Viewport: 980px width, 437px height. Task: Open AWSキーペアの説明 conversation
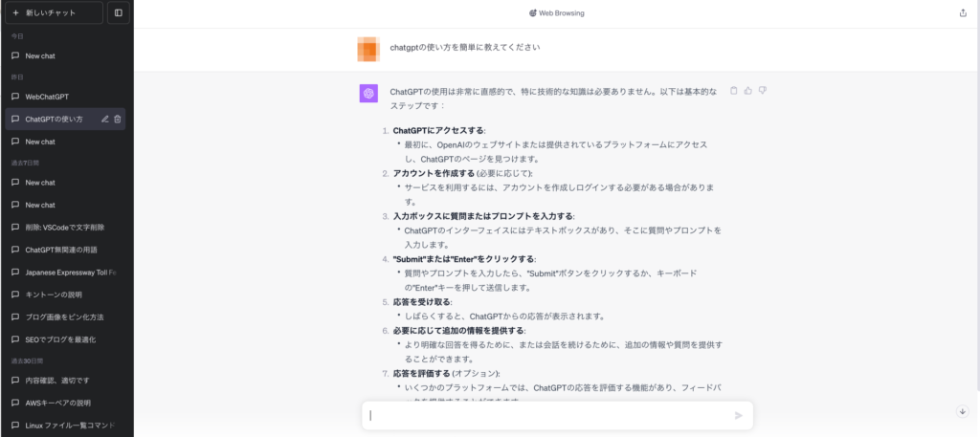(65, 403)
